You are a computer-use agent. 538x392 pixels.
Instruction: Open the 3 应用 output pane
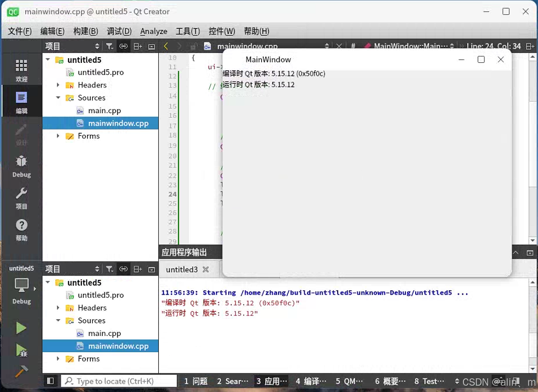pos(272,382)
